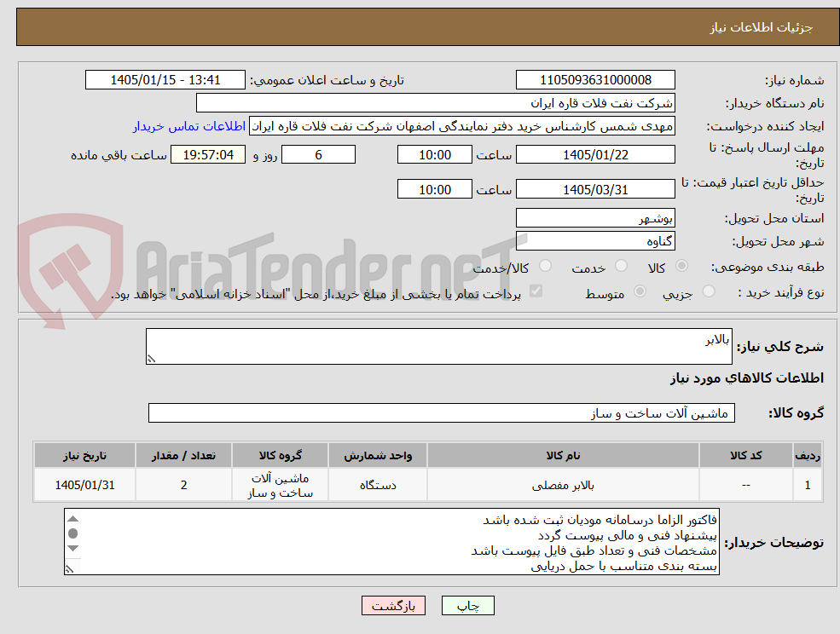Click the buyer note line فاکتور الزاما درسامانه مودیان

tap(600, 520)
